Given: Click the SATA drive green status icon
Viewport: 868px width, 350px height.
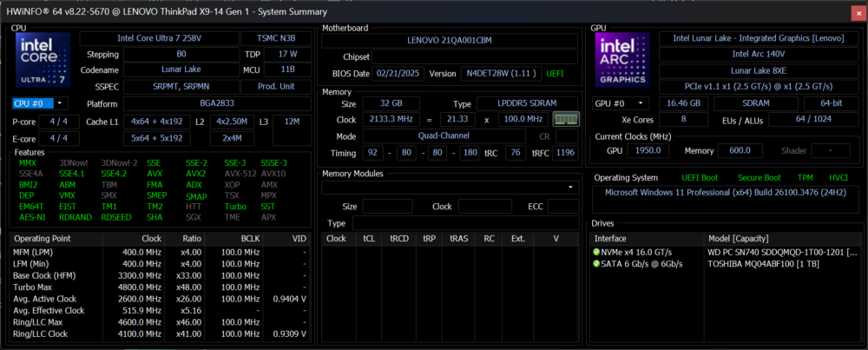Looking at the screenshot, I should point(596,264).
